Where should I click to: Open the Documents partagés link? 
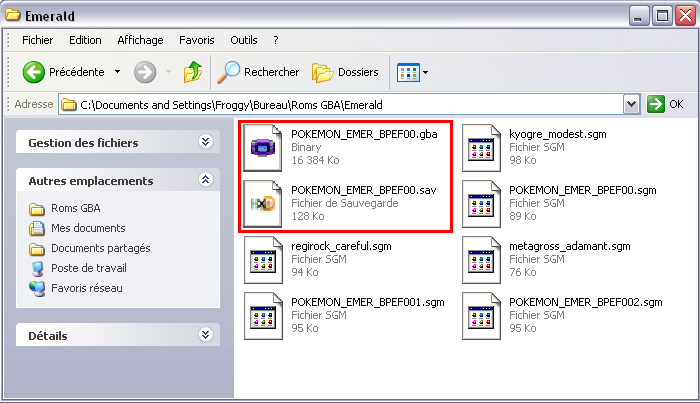pos(100,248)
